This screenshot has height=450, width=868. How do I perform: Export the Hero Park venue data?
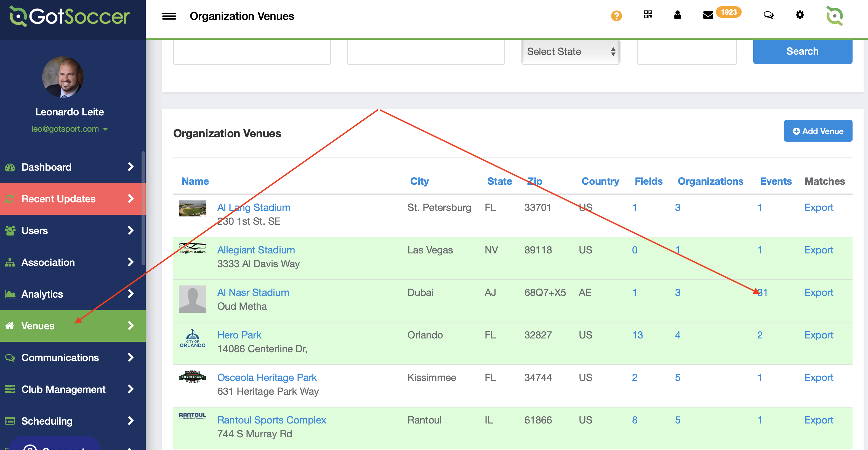[x=819, y=335]
